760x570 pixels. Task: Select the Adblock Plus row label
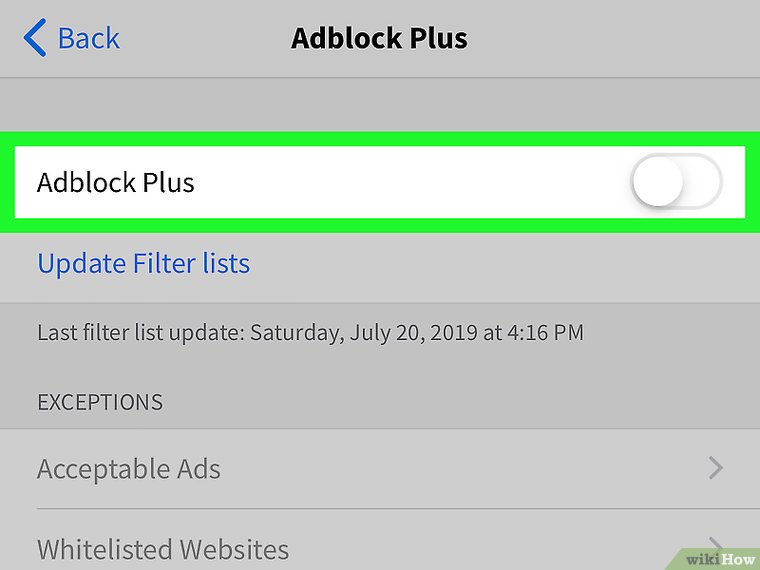[x=116, y=183]
